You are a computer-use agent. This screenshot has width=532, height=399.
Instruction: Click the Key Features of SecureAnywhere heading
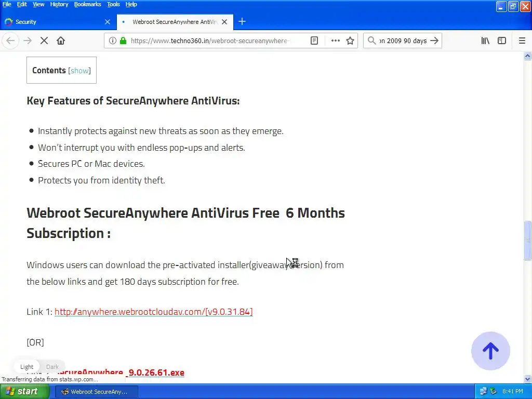tap(133, 101)
